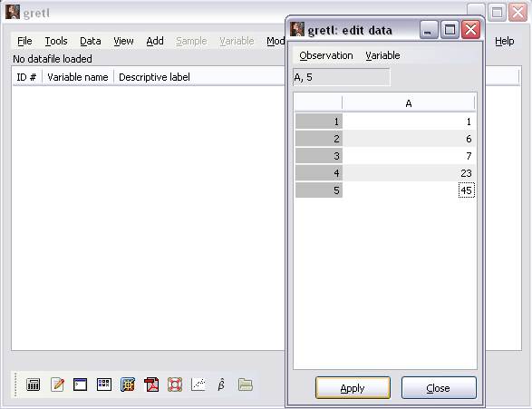Click the Close button in edit data
532x409 pixels.
click(439, 387)
